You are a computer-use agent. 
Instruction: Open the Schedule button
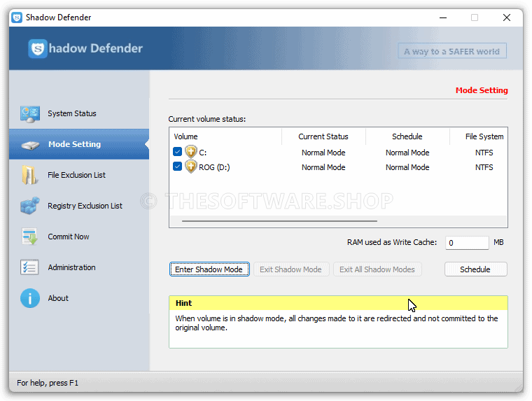(476, 269)
